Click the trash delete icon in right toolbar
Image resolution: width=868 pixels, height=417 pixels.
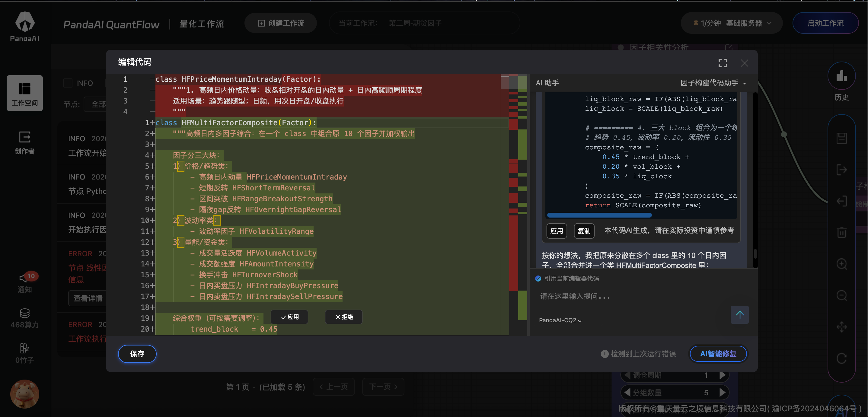click(841, 232)
